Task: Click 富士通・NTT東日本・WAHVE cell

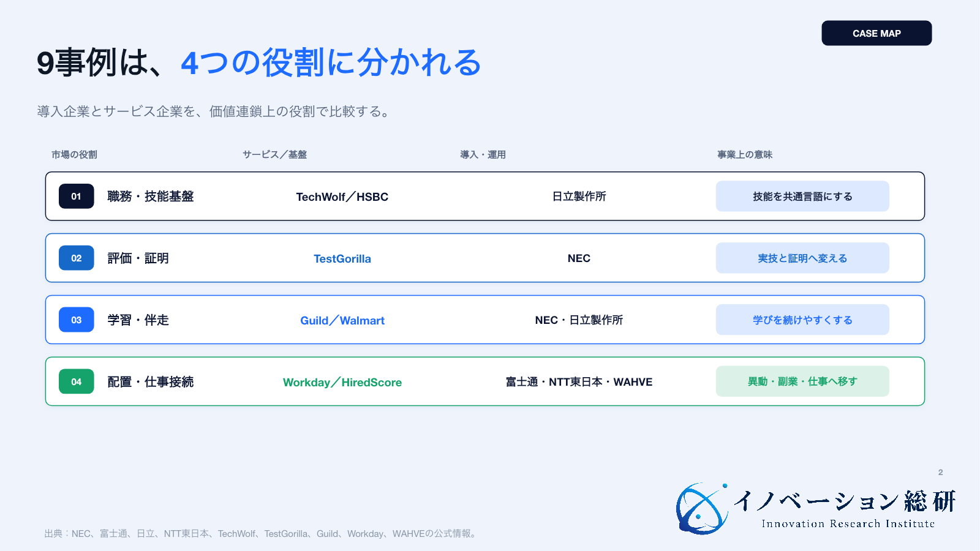Action: (x=579, y=381)
